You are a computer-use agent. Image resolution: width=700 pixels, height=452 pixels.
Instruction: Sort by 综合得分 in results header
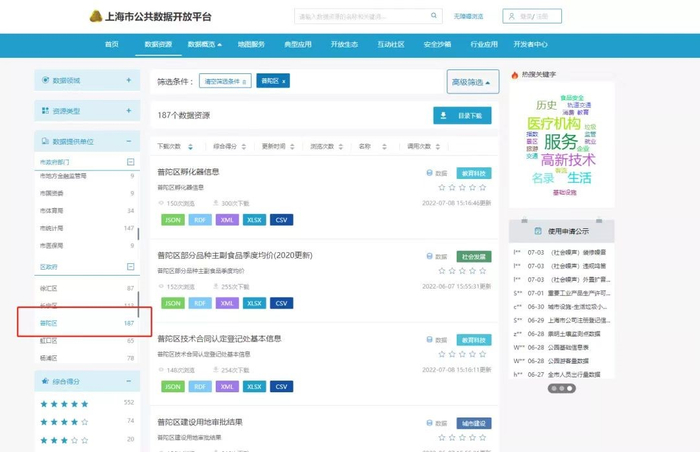tap(229, 146)
